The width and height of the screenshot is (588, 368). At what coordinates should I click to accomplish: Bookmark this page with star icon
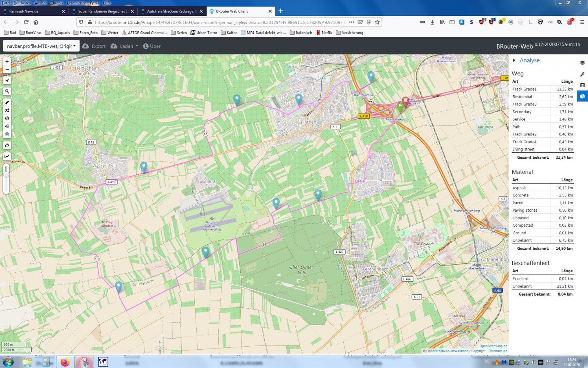[377, 22]
